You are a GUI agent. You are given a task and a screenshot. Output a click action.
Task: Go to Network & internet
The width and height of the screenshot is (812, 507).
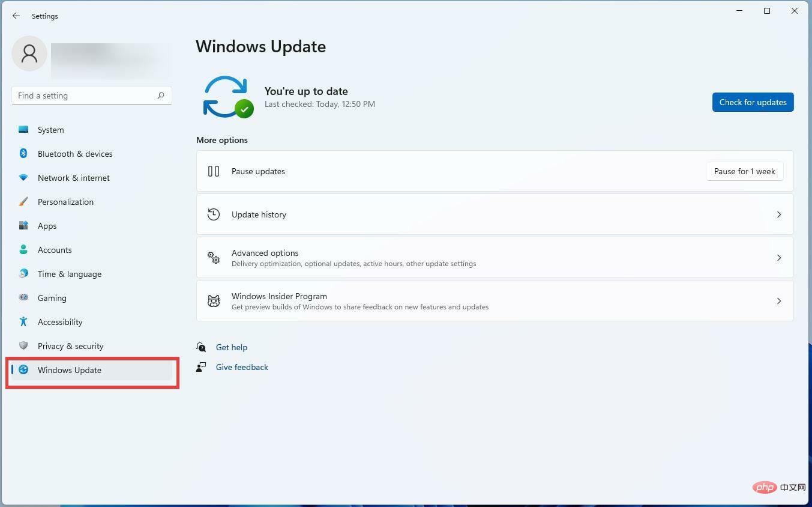click(x=92, y=178)
